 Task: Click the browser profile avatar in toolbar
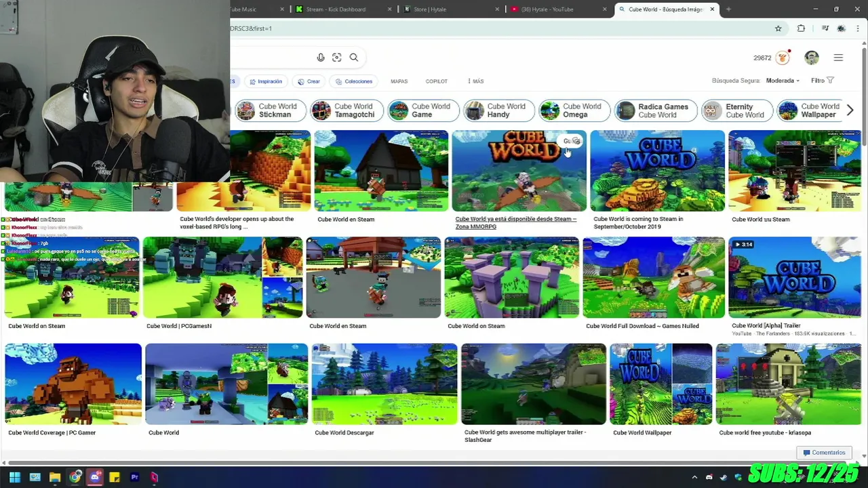coord(842,28)
